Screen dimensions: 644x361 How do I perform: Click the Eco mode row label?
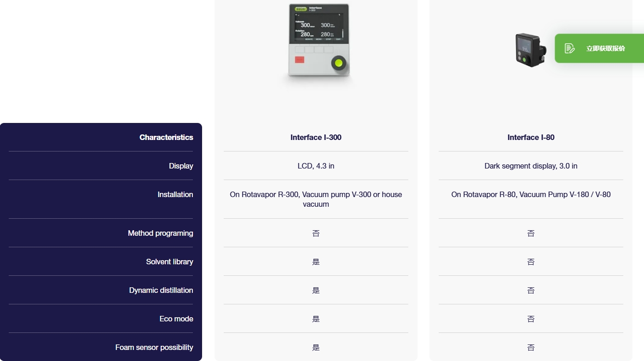(x=176, y=319)
